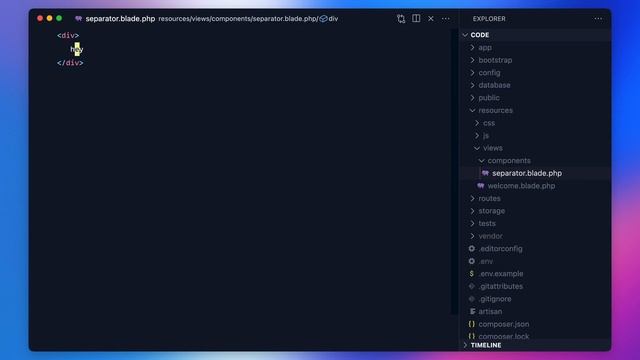Viewport: 640px width, 360px height.
Task: Click the word hey in the editor
Action: (77, 49)
